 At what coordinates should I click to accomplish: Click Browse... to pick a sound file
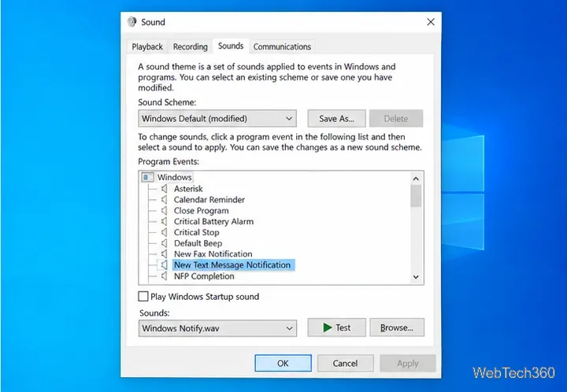[x=397, y=327]
